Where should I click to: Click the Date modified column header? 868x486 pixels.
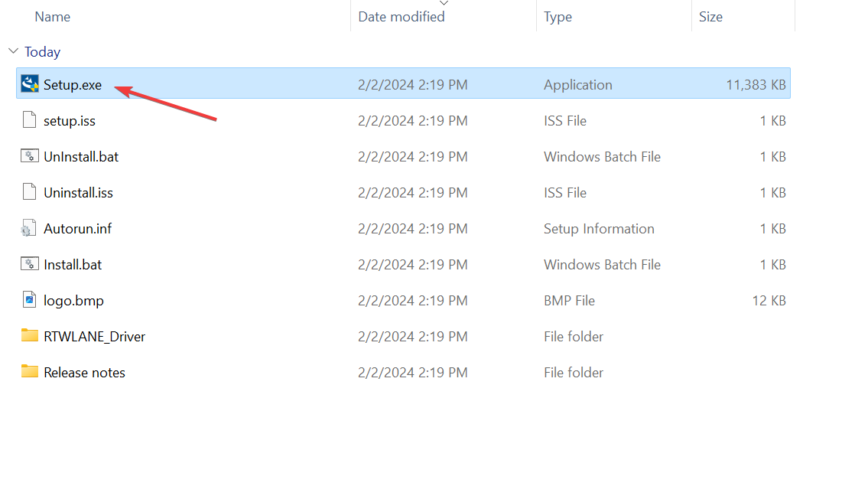[401, 16]
